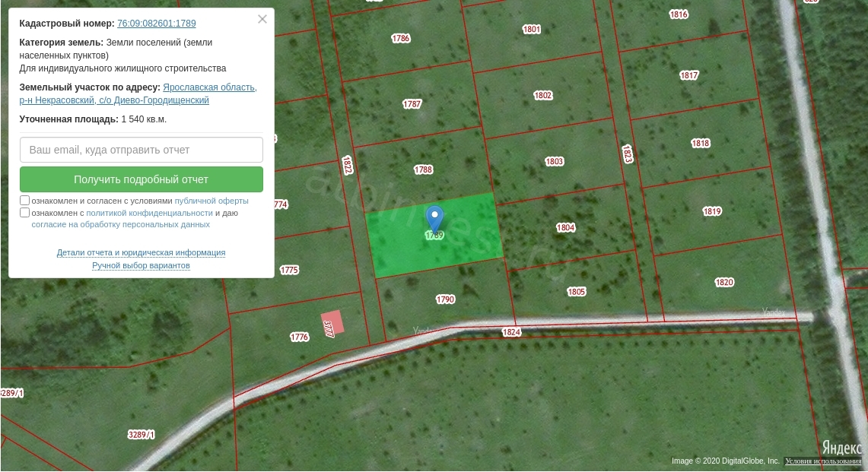The image size is (868, 472).
Task: Open Ручной выбор вариантов
Action: pyautogui.click(x=141, y=265)
